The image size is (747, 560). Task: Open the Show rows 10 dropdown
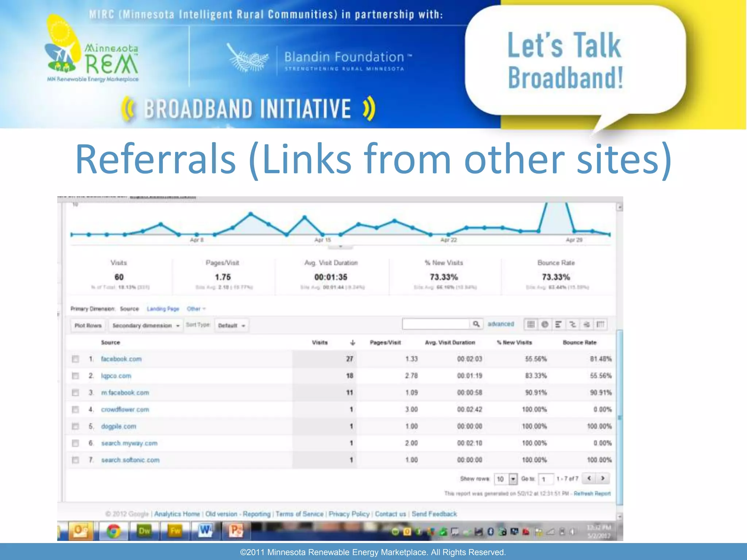[506, 479]
